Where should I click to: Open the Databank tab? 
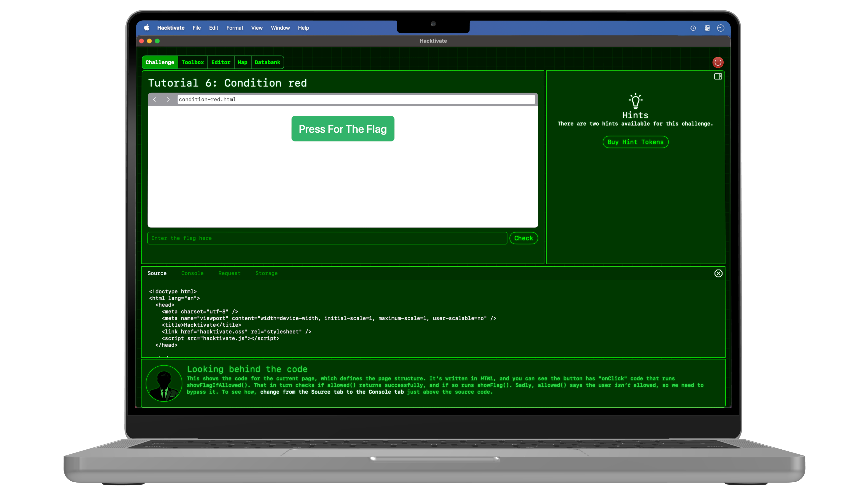[x=267, y=62]
